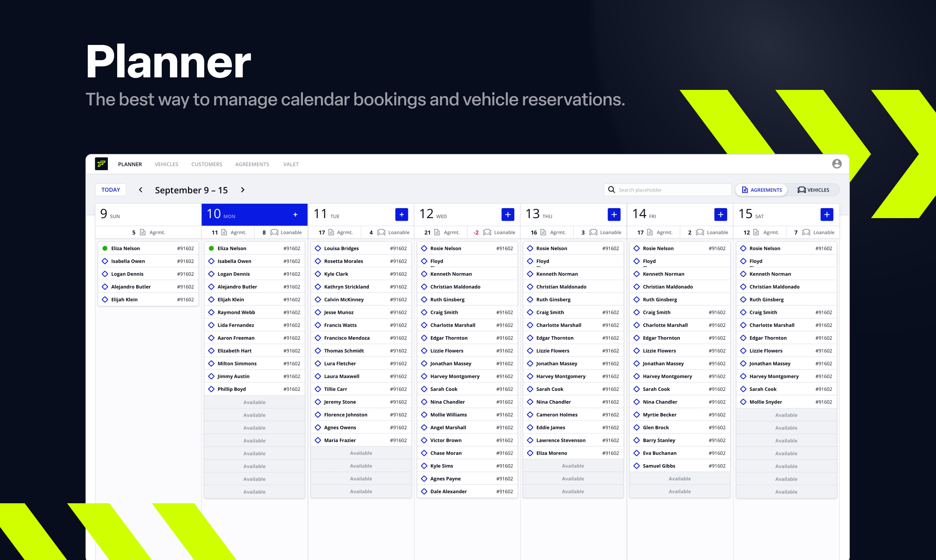Toggle the VEHICLES filter button
Viewport: 936px width, 560px height.
point(813,190)
